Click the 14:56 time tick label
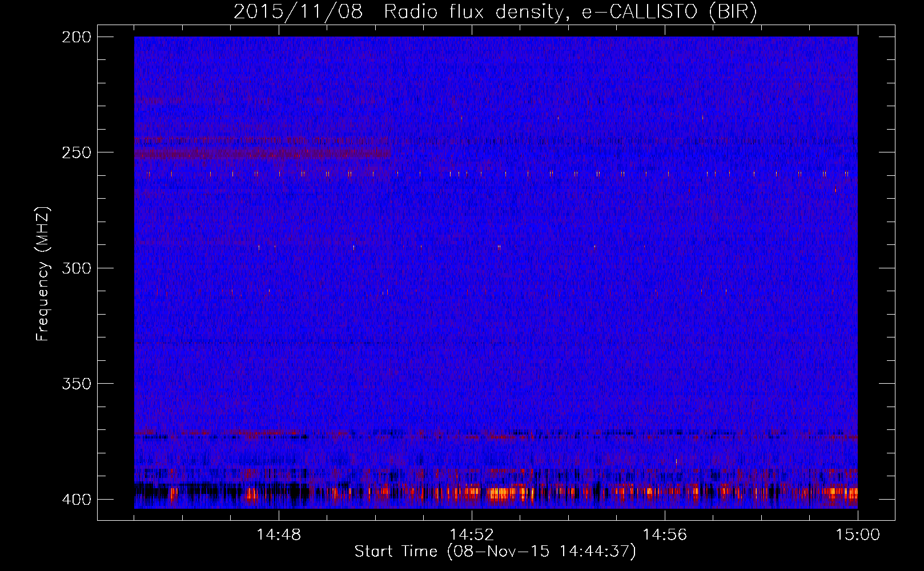The image size is (924, 571). click(665, 534)
